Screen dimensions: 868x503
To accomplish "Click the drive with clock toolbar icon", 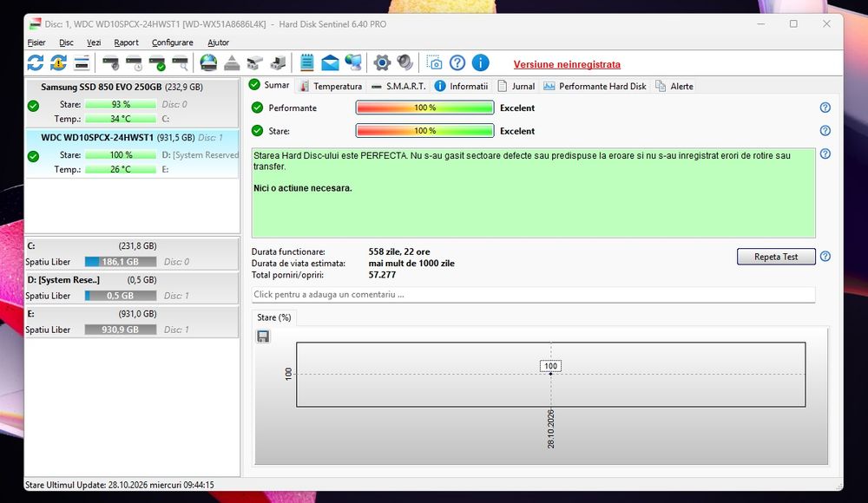I will coord(134,63).
